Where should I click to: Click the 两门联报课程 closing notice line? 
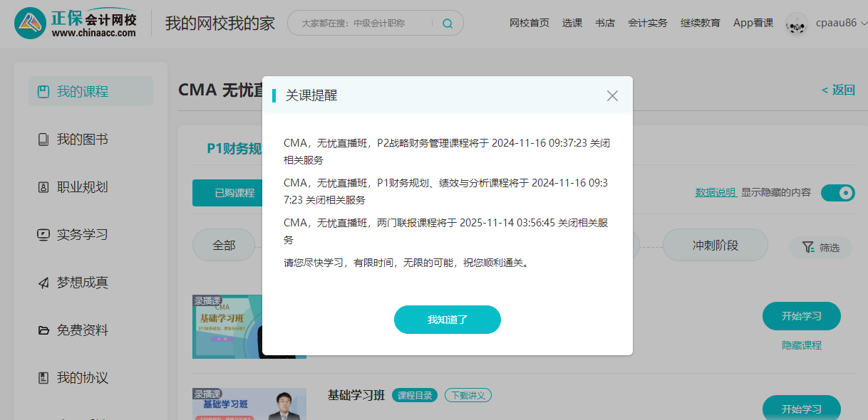tap(447, 231)
